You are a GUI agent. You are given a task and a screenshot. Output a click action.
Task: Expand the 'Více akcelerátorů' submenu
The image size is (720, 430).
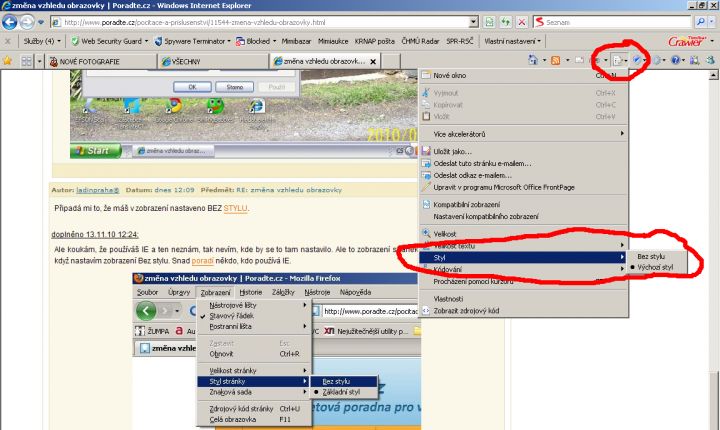(x=523, y=134)
